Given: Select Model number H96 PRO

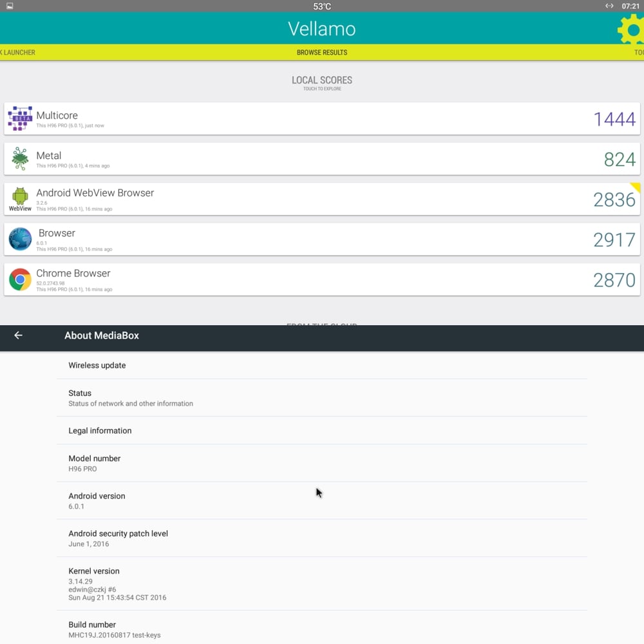Looking at the screenshot, I should coord(322,463).
